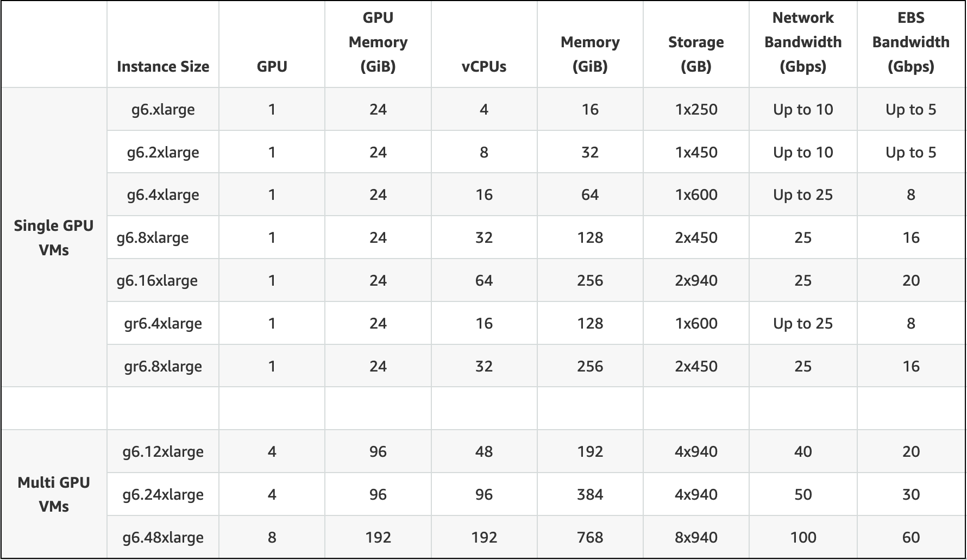
Task: Click the g6.48xlarge instance name
Action: click(163, 537)
